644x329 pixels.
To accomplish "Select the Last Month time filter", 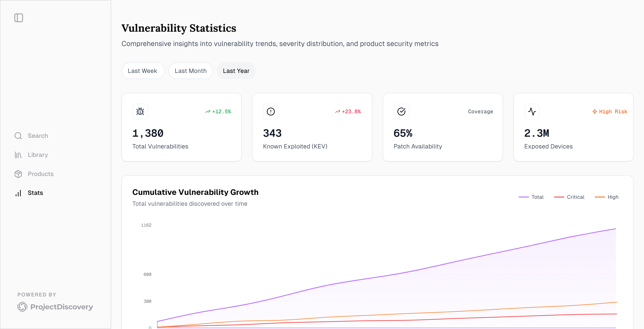I will click(191, 71).
